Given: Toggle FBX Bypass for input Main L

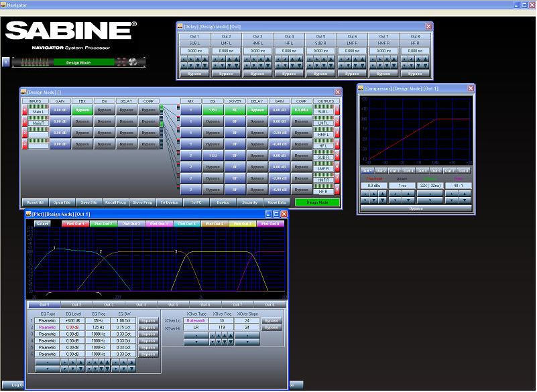Looking at the screenshot, I should point(82,110).
